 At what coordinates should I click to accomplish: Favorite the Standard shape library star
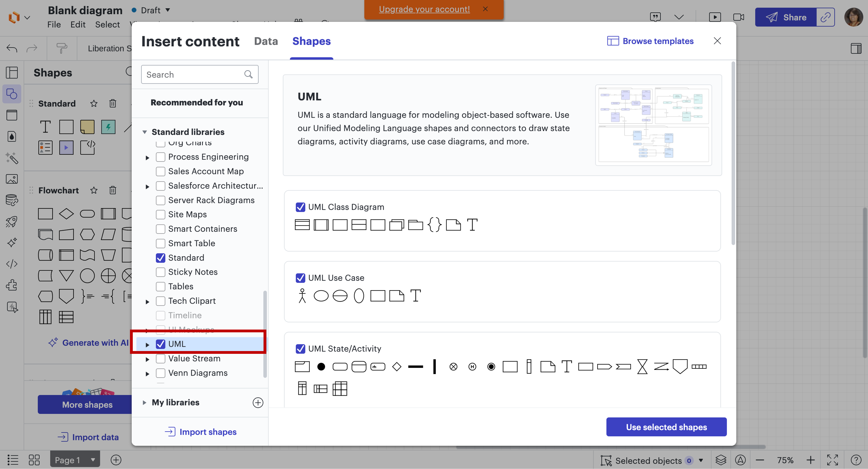(x=94, y=103)
